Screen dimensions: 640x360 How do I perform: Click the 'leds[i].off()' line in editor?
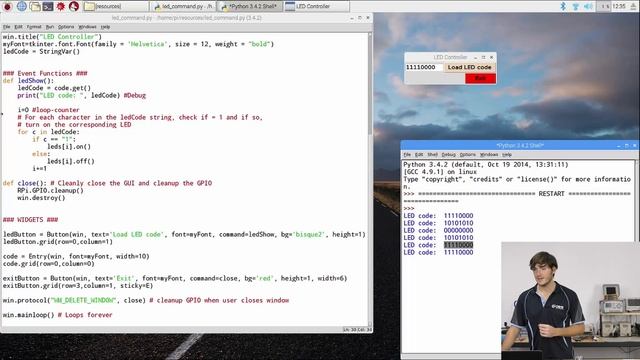coord(71,162)
